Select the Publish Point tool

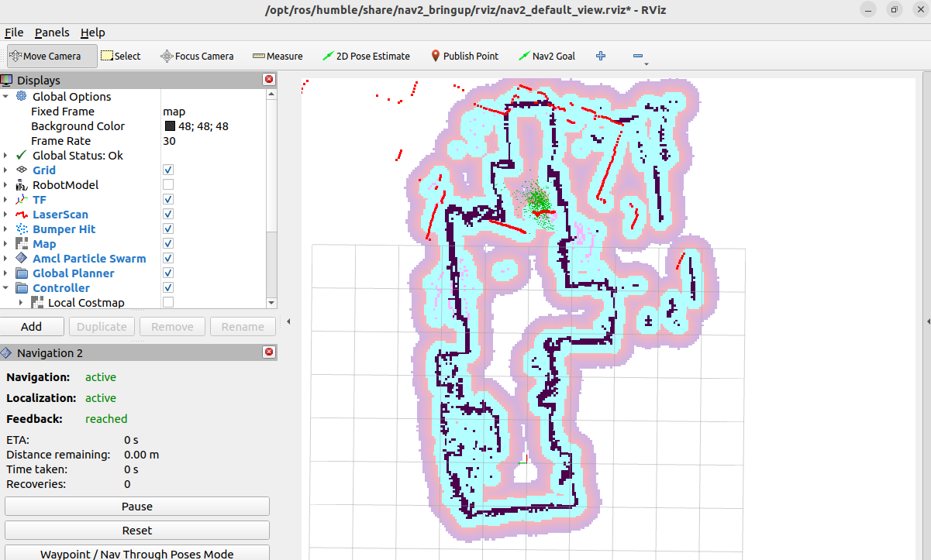pos(464,56)
